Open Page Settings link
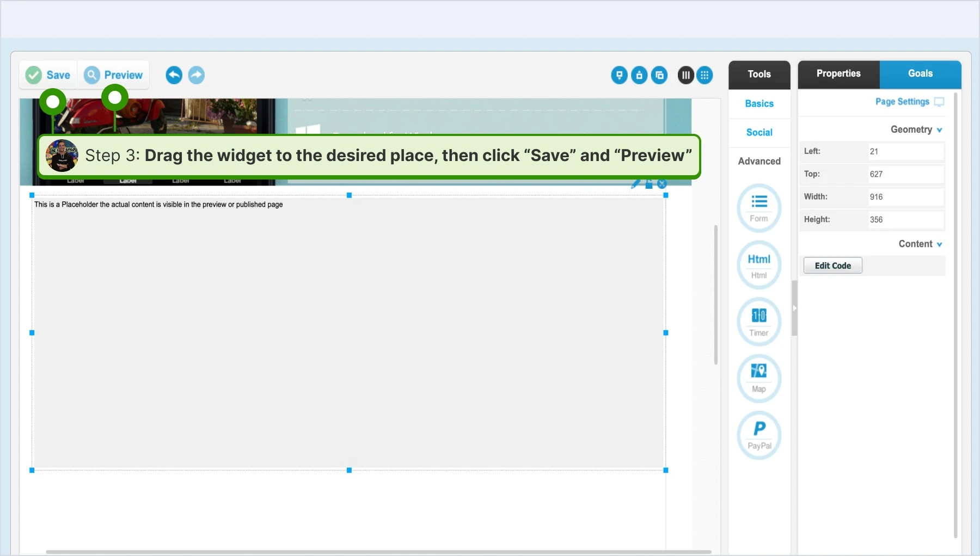The width and height of the screenshot is (980, 556). click(902, 102)
